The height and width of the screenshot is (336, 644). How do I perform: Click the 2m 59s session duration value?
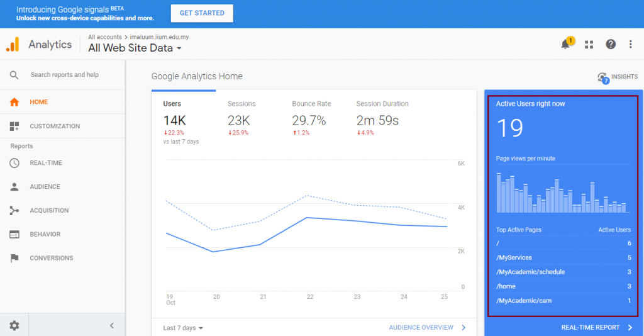point(377,120)
